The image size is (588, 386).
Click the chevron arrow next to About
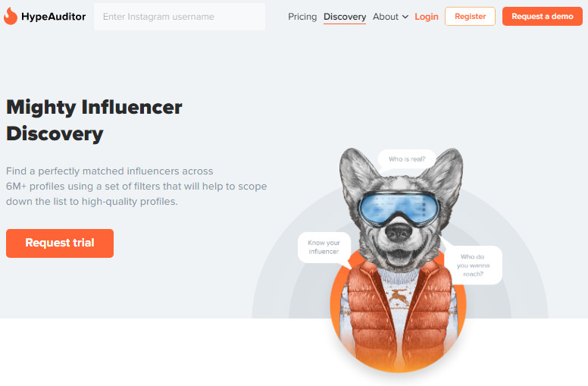coord(405,17)
